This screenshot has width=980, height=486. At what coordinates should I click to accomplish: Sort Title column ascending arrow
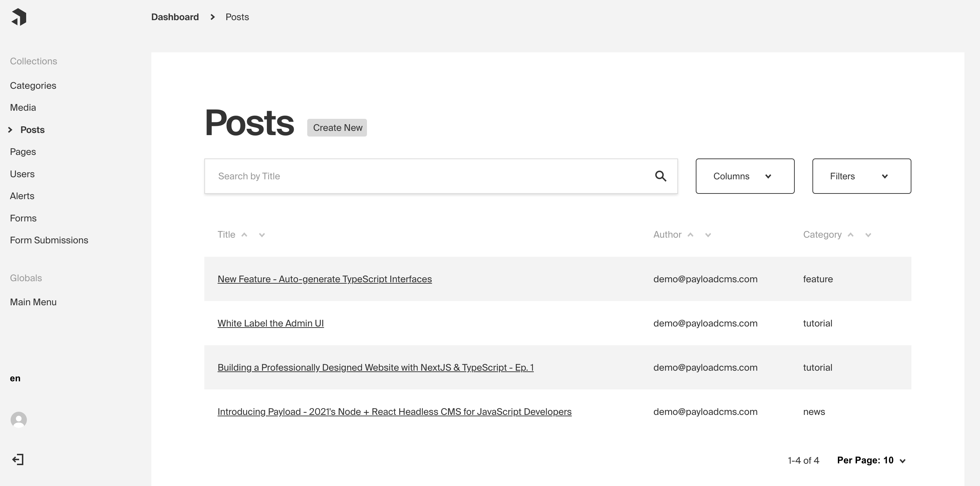[x=245, y=235]
